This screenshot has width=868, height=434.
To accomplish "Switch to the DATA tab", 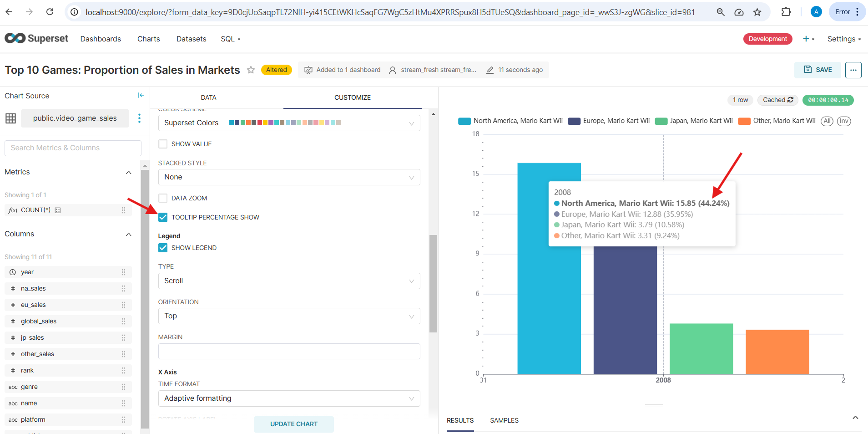I will 208,97.
